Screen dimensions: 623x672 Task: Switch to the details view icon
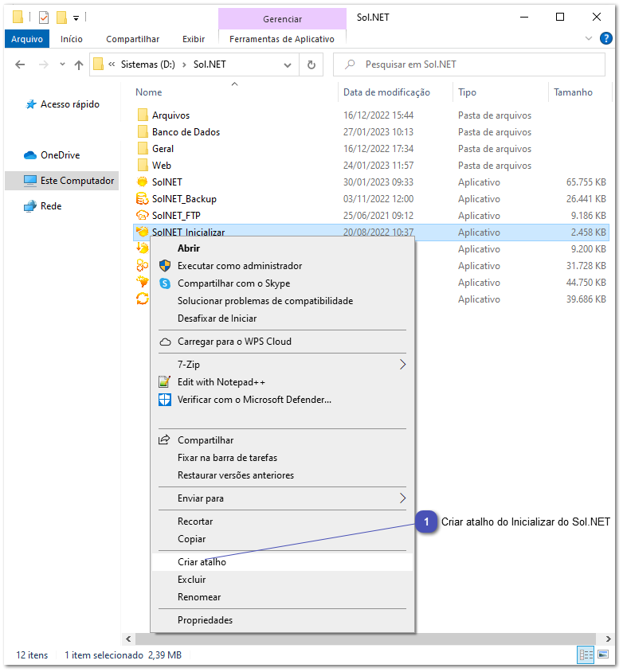coord(586,654)
